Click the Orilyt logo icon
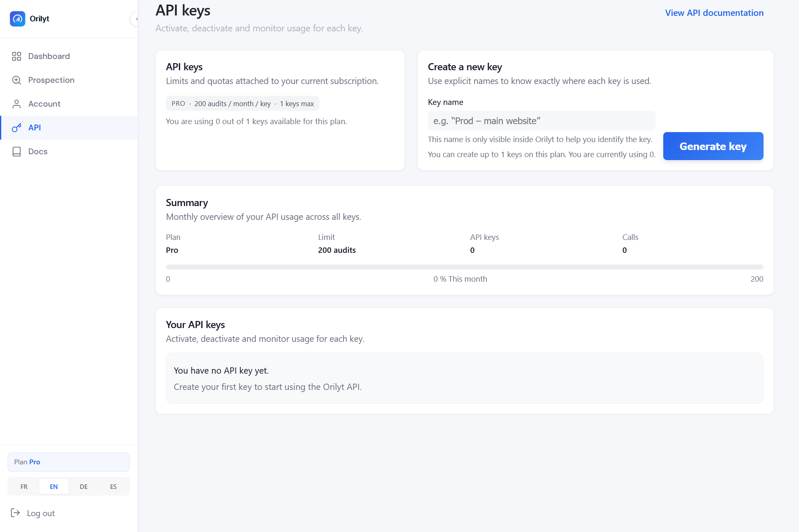This screenshot has width=799, height=532. pyautogui.click(x=18, y=19)
